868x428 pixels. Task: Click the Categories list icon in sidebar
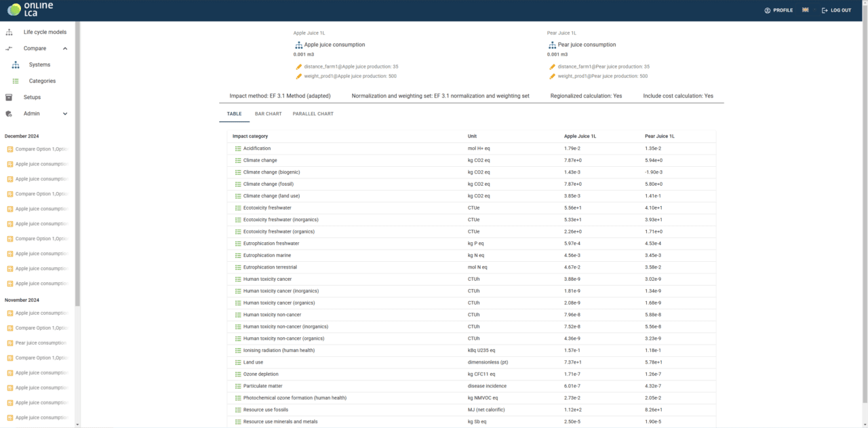tap(16, 81)
